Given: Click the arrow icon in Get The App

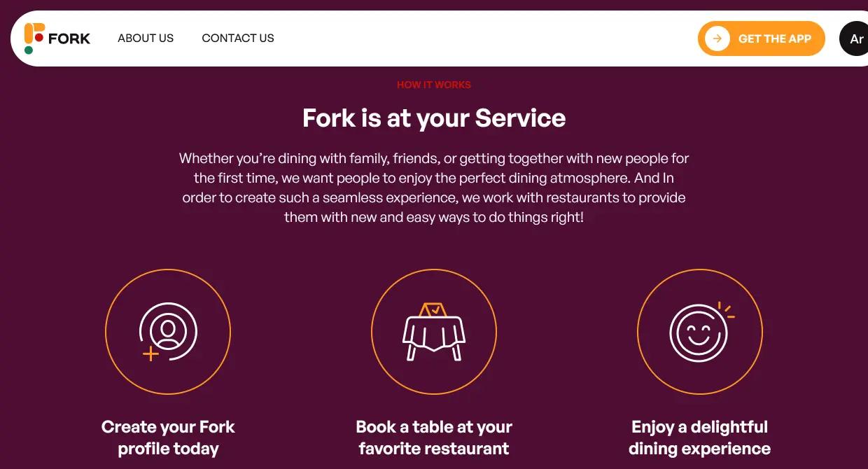Looking at the screenshot, I should click(717, 38).
